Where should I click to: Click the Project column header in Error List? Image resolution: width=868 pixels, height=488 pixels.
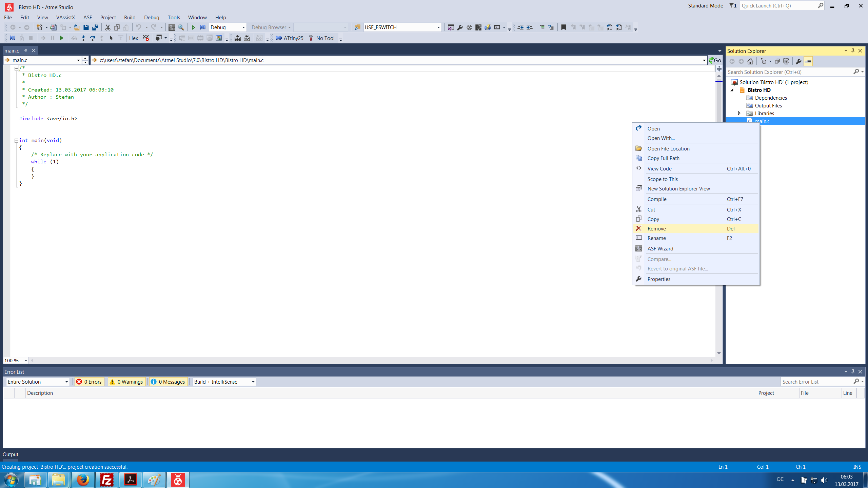coord(778,393)
